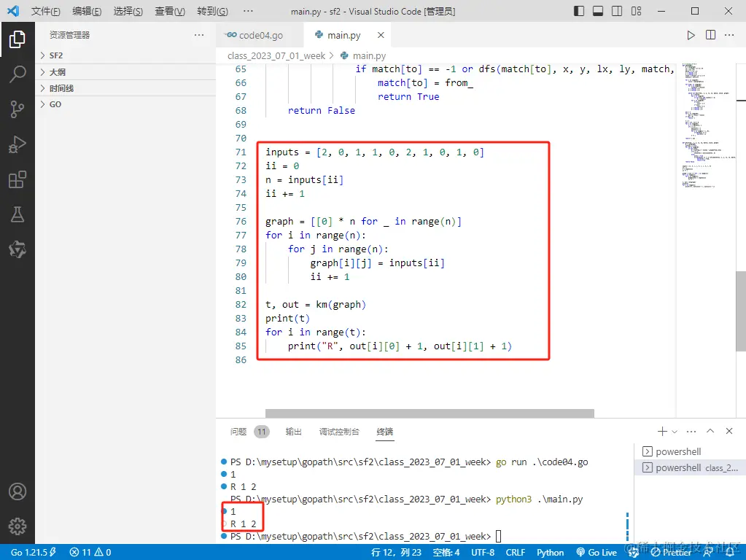Start Go Live server from status bar
The image size is (746, 560).
[597, 553]
